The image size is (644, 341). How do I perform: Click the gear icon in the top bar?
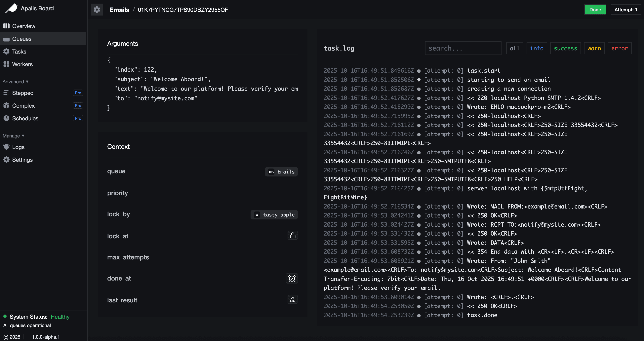point(97,10)
